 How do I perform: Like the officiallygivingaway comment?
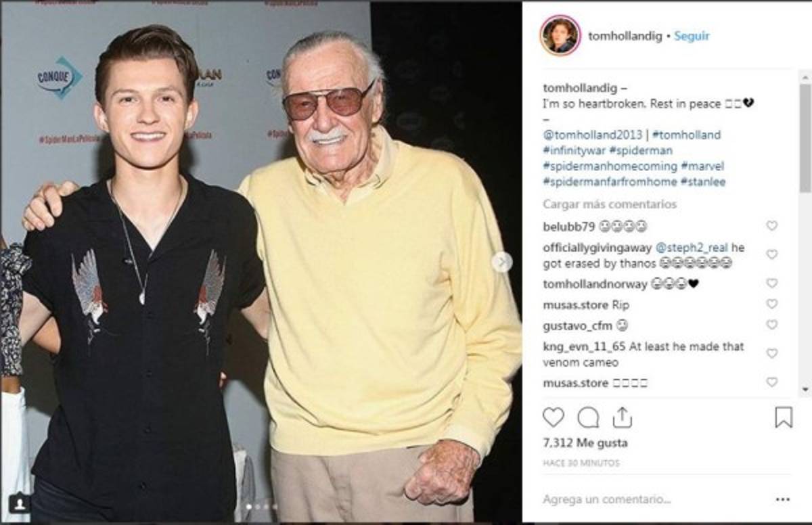tap(771, 254)
